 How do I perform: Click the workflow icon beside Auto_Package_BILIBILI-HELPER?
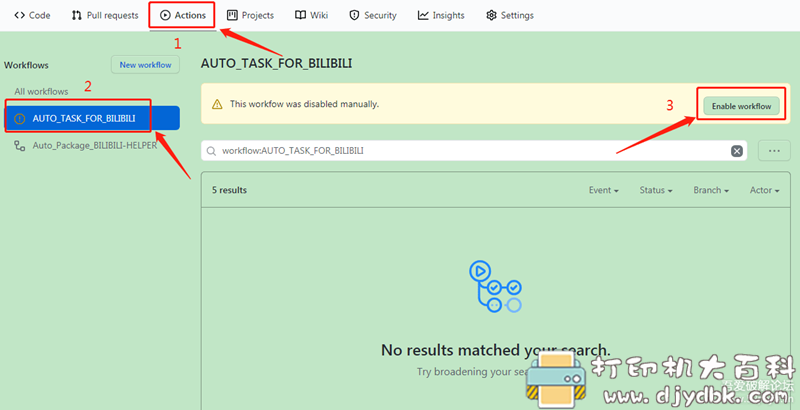pos(19,146)
